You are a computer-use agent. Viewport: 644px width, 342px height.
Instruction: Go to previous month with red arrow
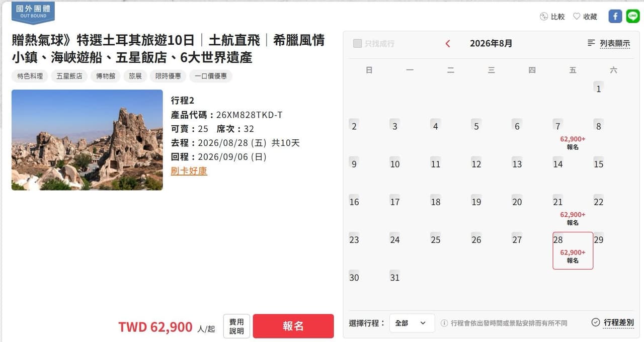coord(448,44)
